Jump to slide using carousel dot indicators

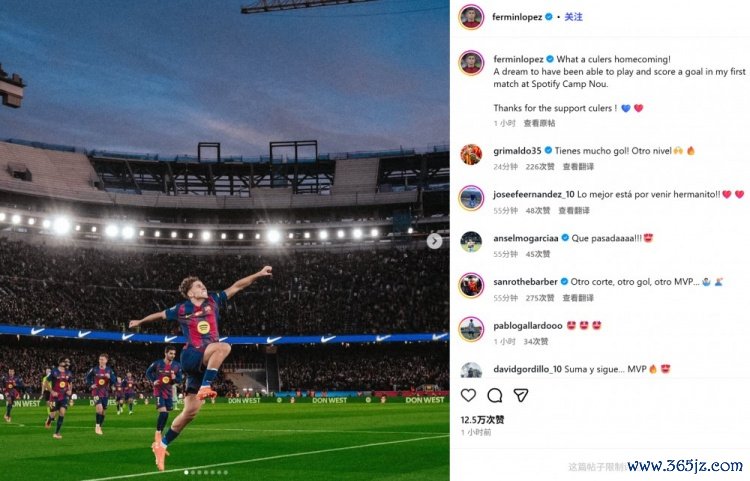tap(205, 471)
